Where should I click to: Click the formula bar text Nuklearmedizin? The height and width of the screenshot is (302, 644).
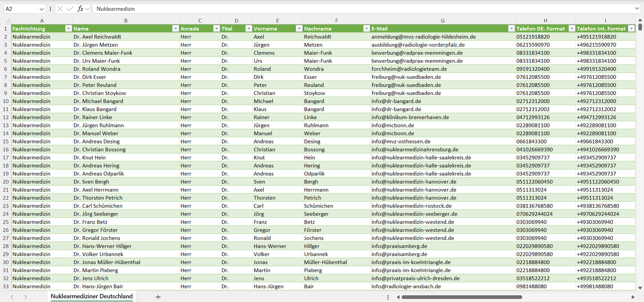click(x=115, y=9)
